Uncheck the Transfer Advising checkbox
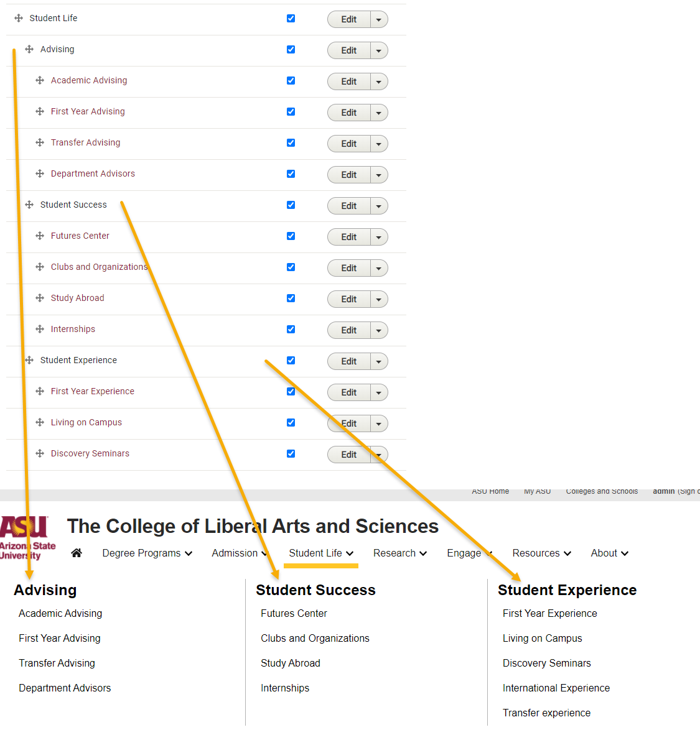This screenshot has width=700, height=735. (291, 142)
